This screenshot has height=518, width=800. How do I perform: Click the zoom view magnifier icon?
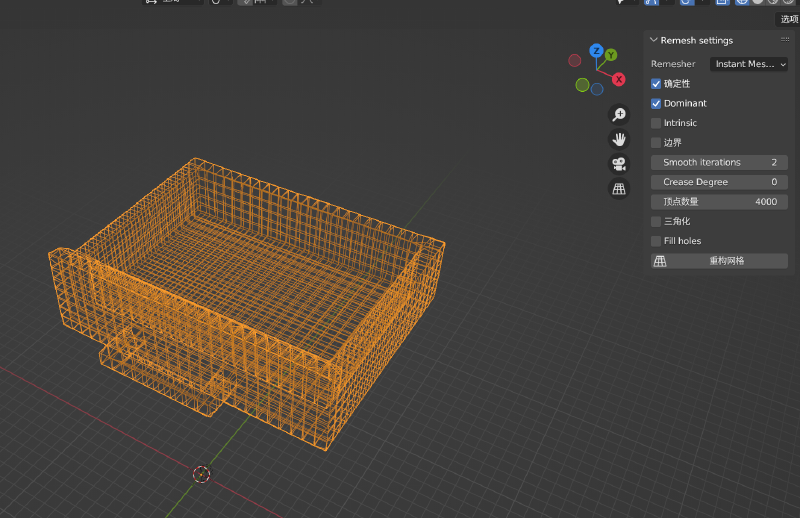tap(619, 115)
